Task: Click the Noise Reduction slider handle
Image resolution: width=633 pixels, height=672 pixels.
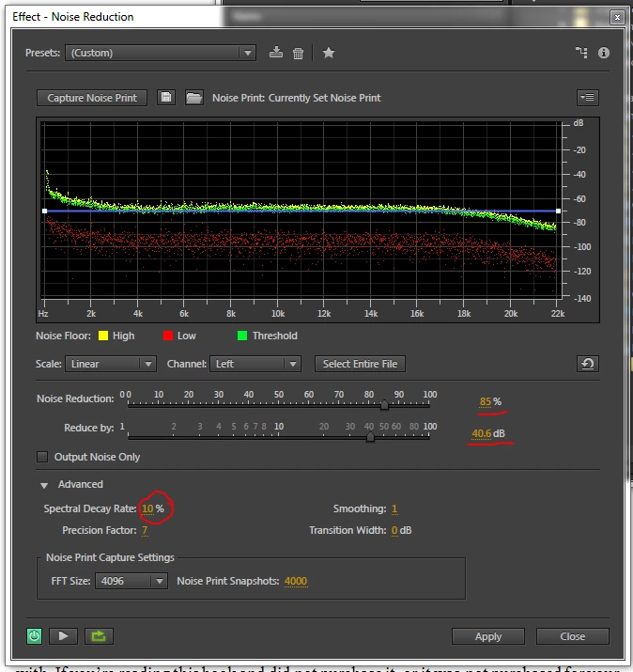Action: click(384, 404)
